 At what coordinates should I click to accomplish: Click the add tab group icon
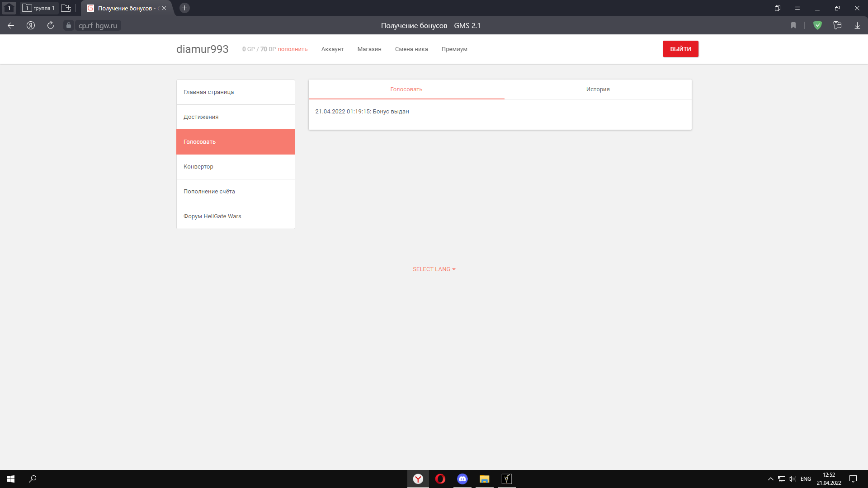pos(66,8)
